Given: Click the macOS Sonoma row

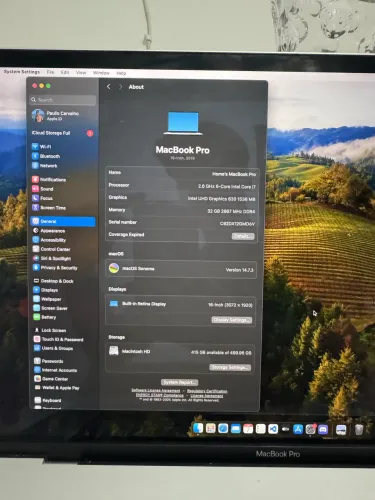Looking at the screenshot, I should [x=181, y=269].
